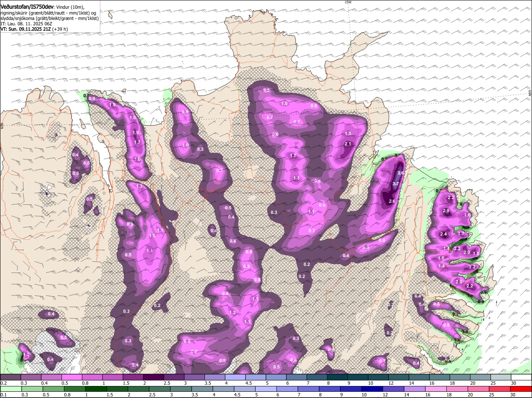Pick darkest purple swatch labeled 2 in top legend

(x=154, y=377)
